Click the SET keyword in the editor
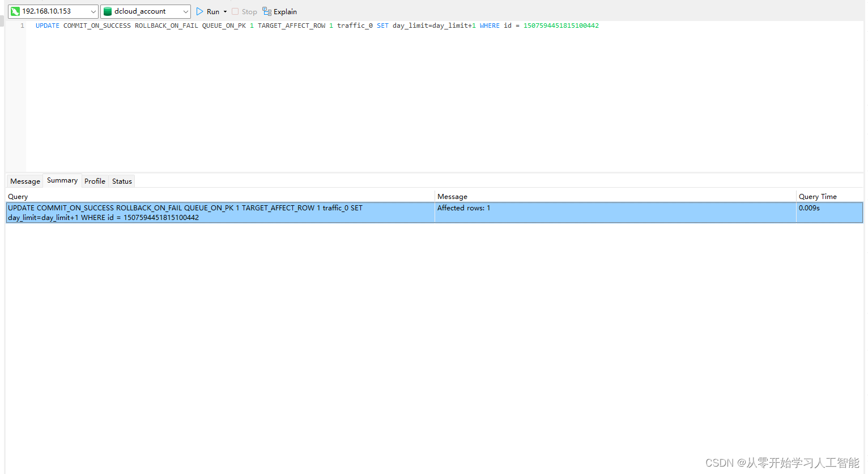This screenshot has height=474, width=868. coord(382,26)
